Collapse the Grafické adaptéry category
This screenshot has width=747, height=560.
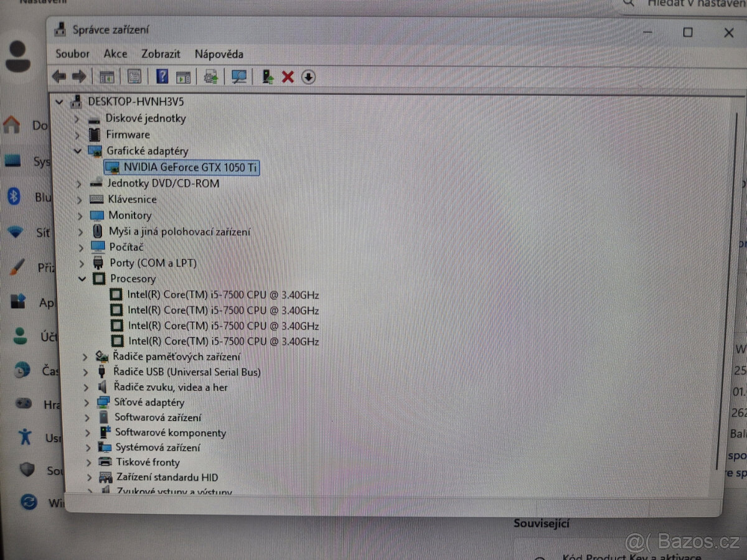pyautogui.click(x=78, y=151)
